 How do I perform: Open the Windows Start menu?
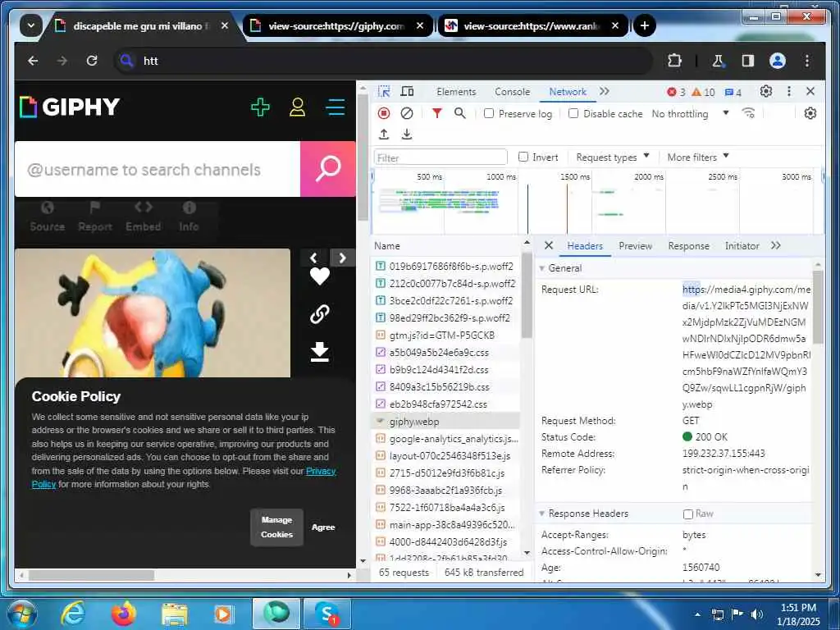21,614
